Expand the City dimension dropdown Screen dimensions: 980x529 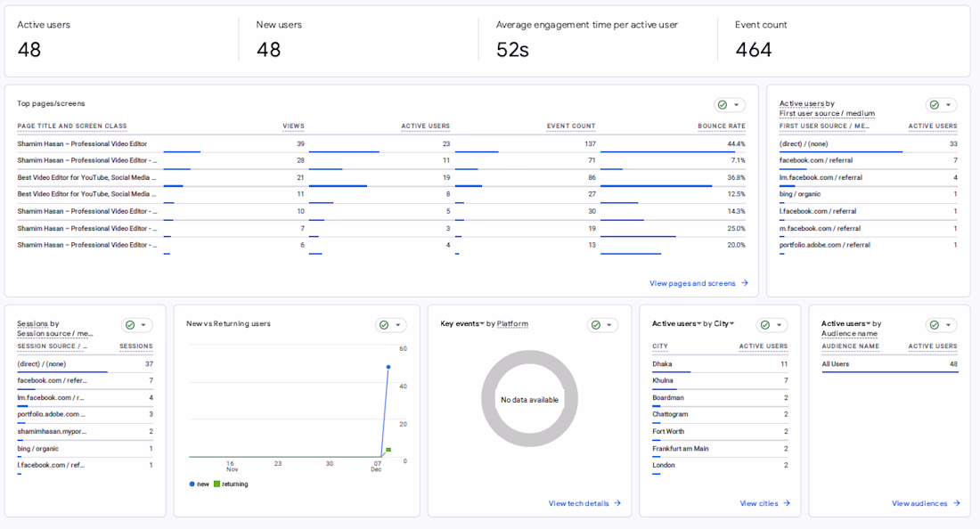[x=731, y=324]
